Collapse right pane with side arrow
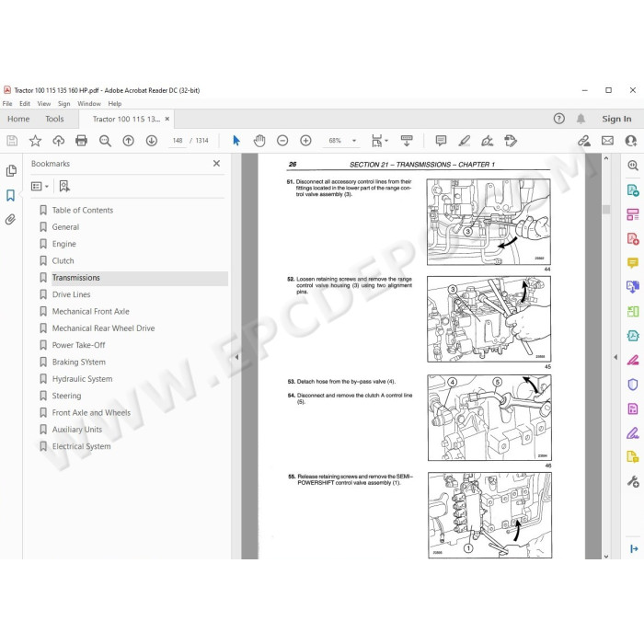The width and height of the screenshot is (644, 644). pos(615,357)
